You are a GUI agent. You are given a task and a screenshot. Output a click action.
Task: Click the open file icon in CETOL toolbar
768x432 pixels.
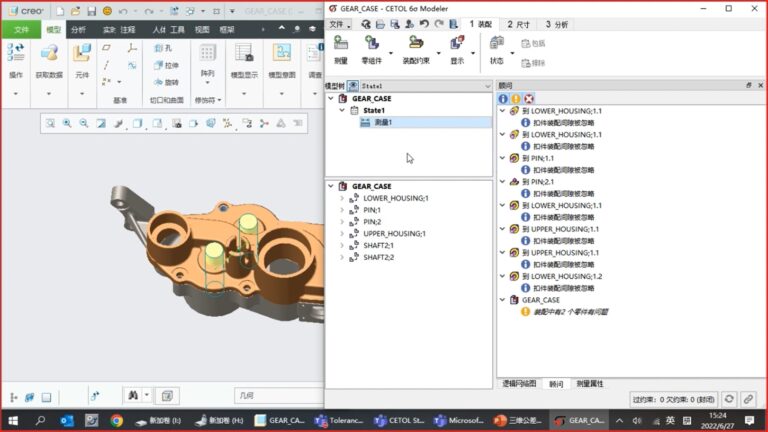click(380, 24)
